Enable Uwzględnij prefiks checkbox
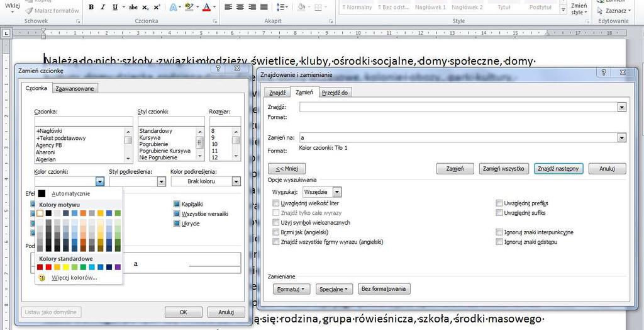Screen dimensions: 644x330 tap(499, 203)
